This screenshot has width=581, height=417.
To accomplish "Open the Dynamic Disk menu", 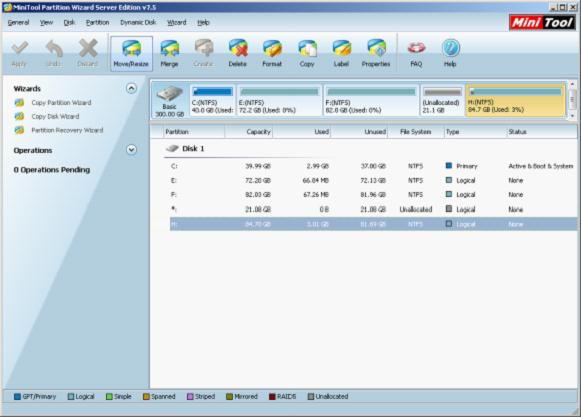I will click(138, 23).
